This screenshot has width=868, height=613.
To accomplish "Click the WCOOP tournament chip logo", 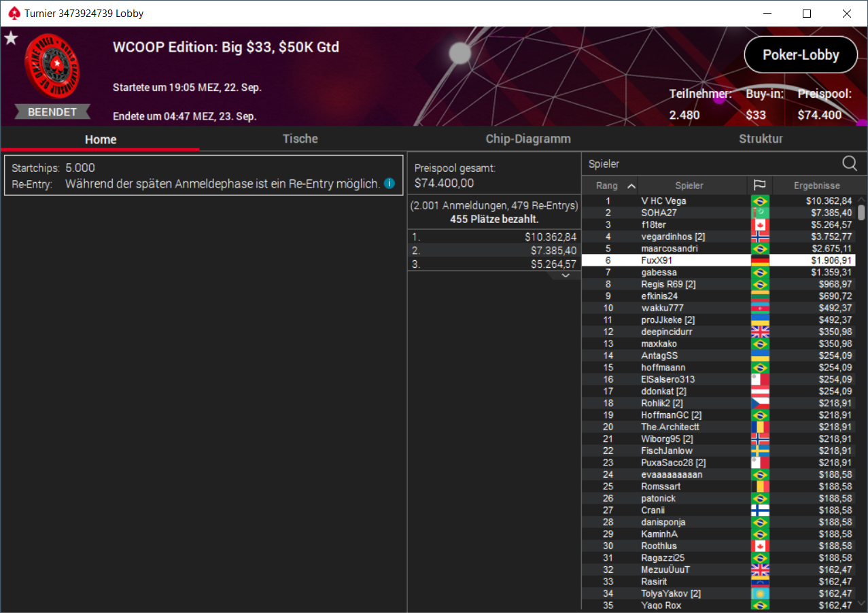I will coord(52,66).
